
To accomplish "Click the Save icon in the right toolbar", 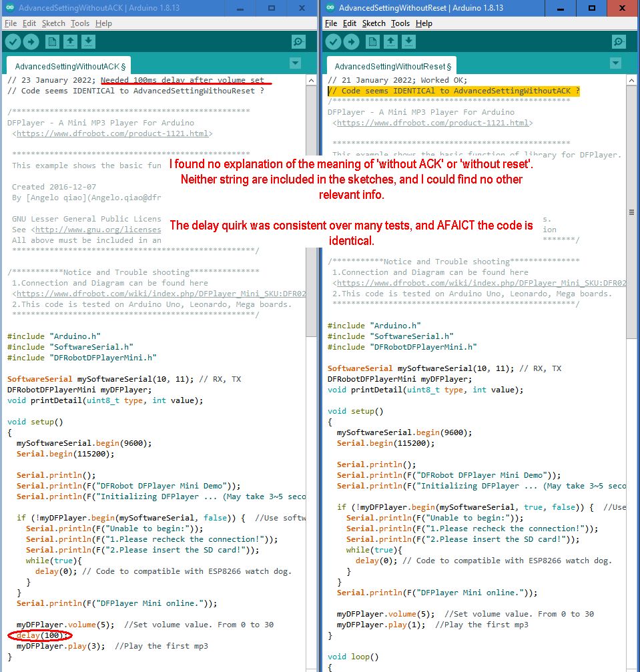I will pos(408,41).
